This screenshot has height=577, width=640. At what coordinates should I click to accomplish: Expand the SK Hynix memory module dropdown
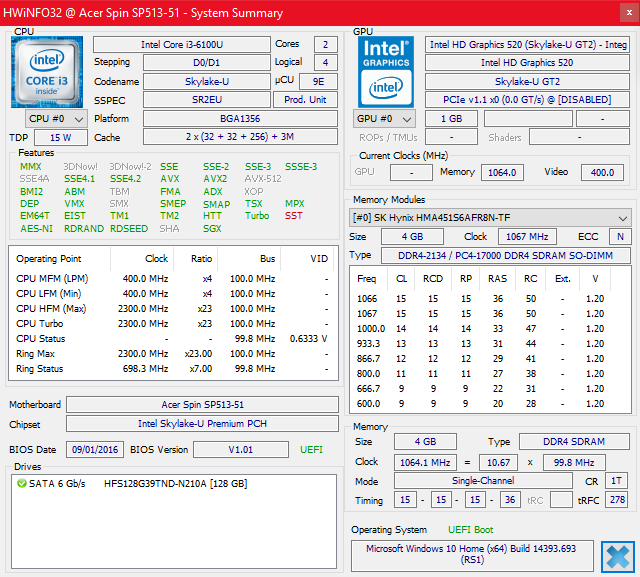[490, 217]
